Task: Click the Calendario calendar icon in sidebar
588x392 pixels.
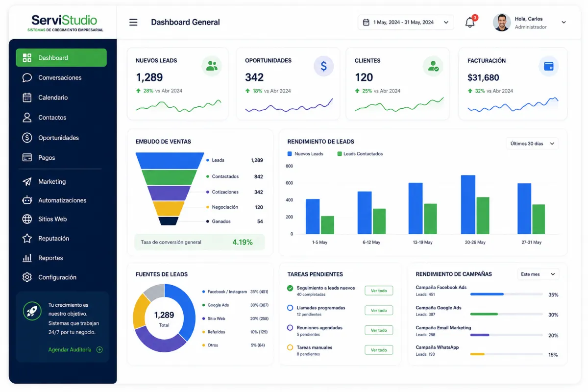Action: point(27,98)
